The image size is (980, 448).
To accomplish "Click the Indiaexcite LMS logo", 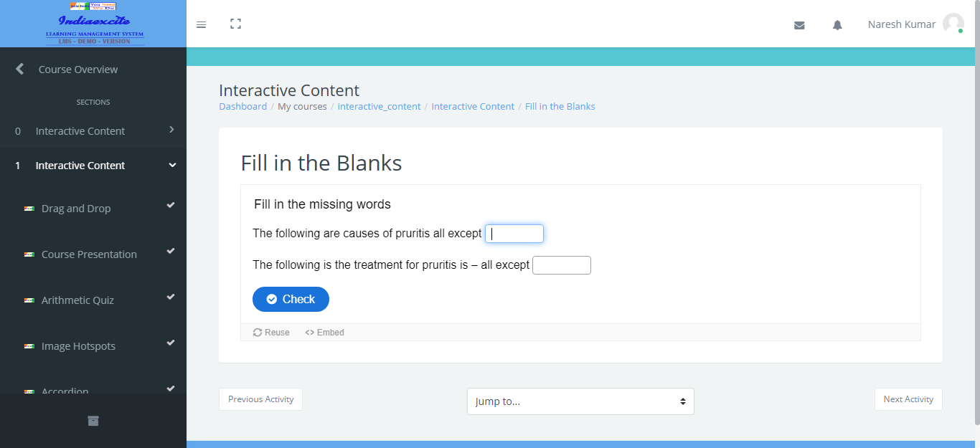I will pos(94,24).
